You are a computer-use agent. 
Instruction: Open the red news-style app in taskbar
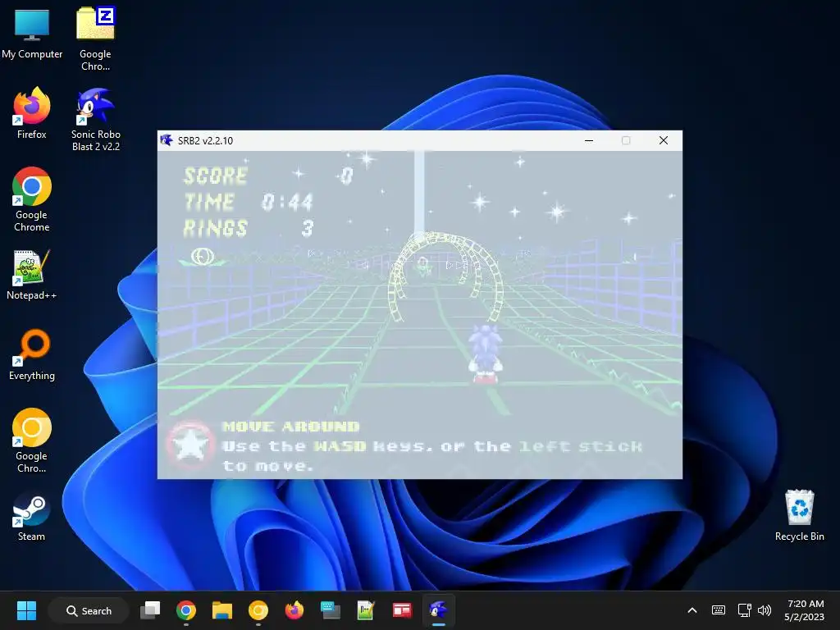coord(402,610)
